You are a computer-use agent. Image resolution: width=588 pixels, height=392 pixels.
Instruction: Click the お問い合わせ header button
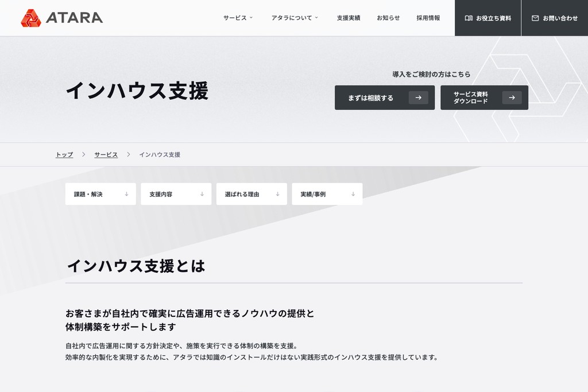tap(555, 18)
